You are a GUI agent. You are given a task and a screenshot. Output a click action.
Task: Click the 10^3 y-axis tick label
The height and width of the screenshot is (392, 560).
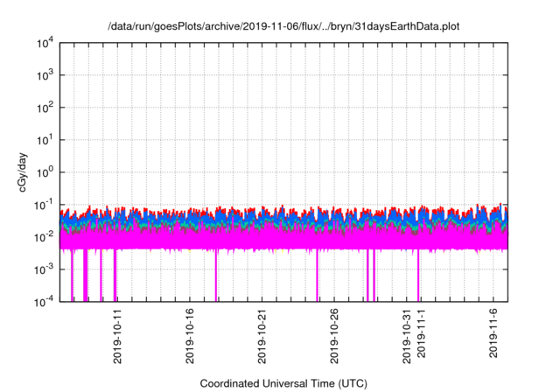click(x=45, y=75)
